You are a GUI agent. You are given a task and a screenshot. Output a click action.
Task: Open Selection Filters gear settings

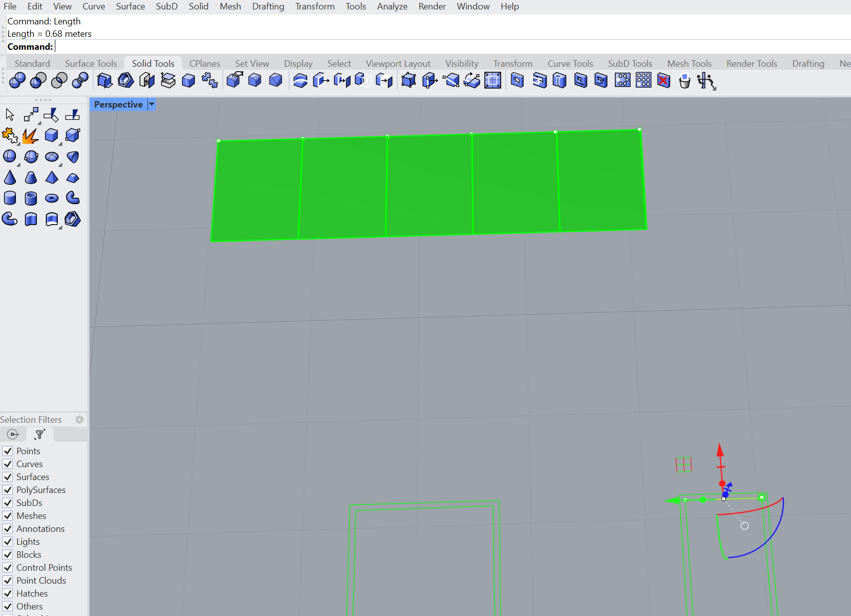pos(79,420)
